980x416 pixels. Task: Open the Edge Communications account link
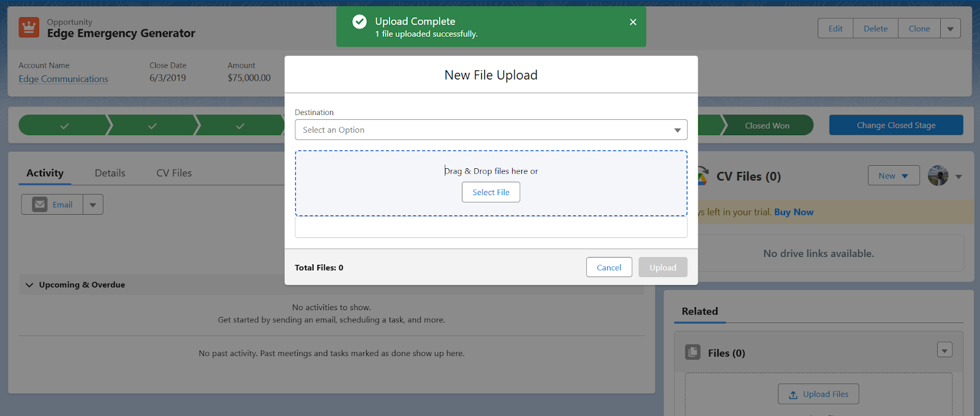point(63,79)
